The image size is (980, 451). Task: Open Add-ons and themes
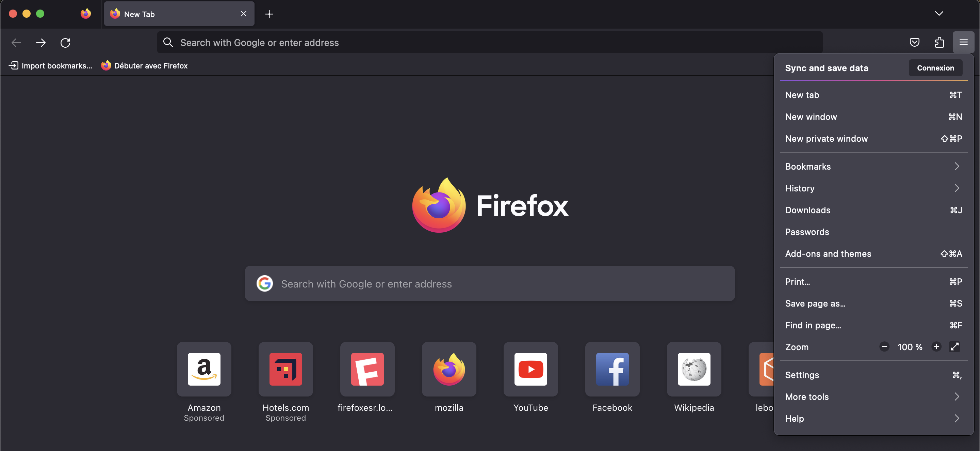[873, 254]
